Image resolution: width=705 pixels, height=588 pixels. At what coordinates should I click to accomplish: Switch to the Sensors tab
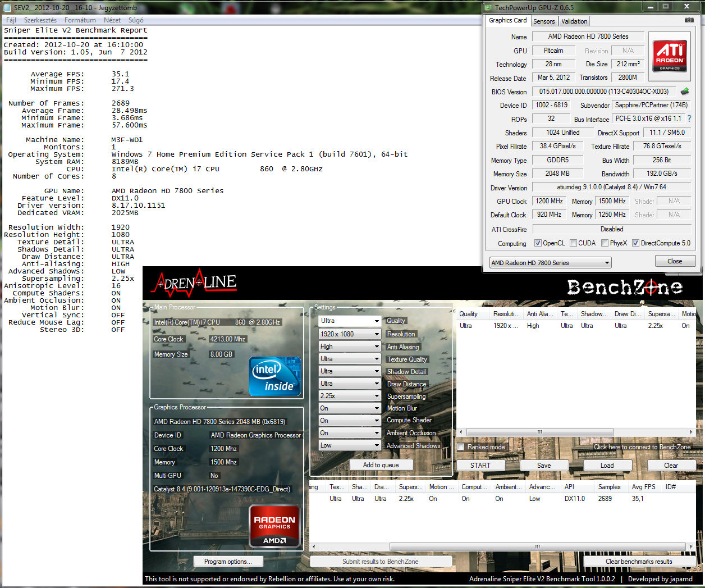[544, 21]
